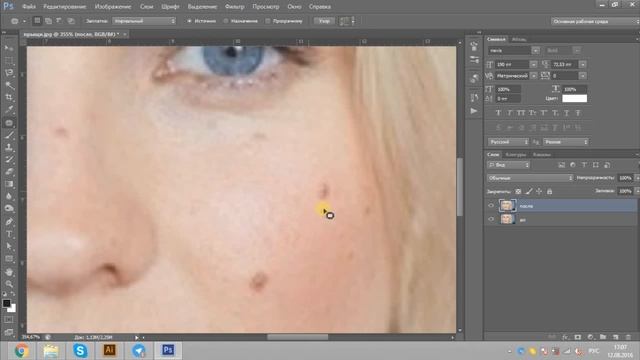
Task: Open the Вид layer filter dropdown
Action: click(508, 165)
